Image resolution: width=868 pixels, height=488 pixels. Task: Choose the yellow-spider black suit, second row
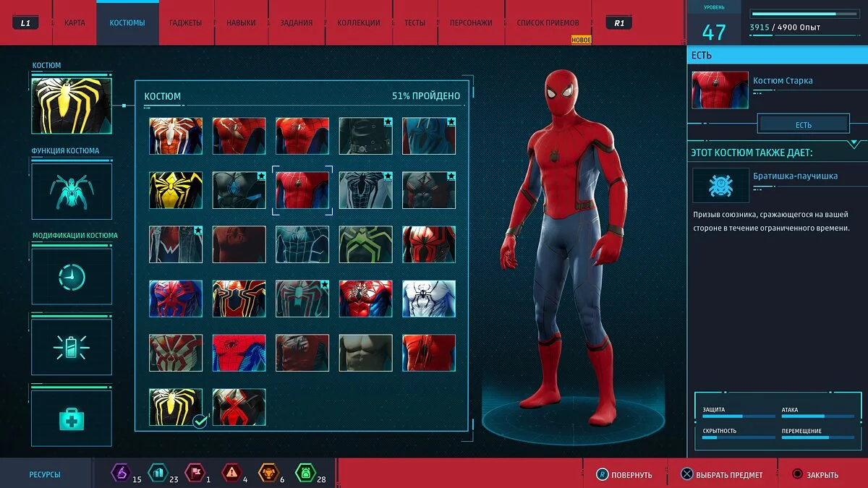pos(176,190)
